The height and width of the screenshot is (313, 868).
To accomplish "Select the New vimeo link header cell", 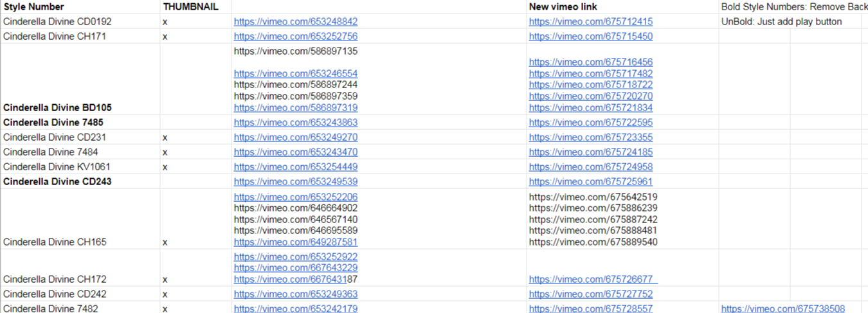I will coord(622,7).
